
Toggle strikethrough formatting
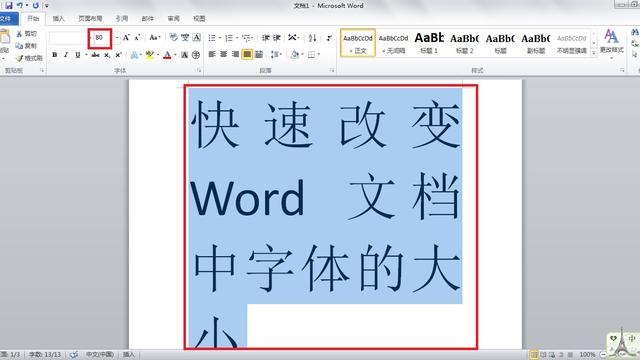tap(96, 55)
